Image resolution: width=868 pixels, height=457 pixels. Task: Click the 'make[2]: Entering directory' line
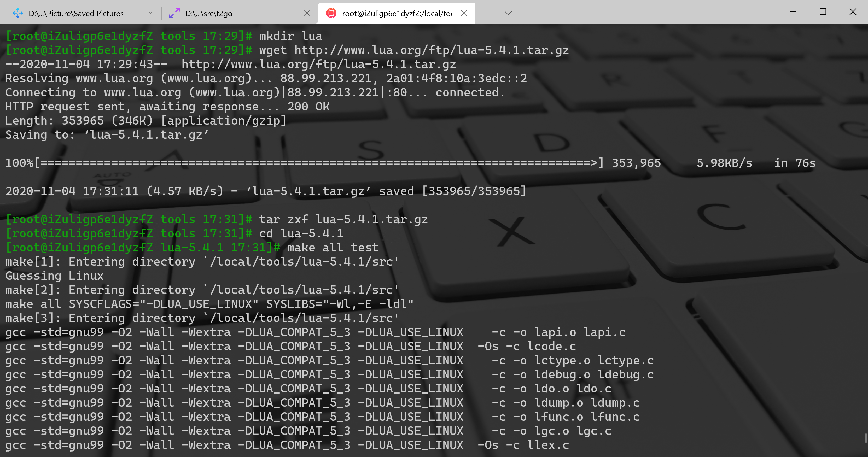point(202,290)
